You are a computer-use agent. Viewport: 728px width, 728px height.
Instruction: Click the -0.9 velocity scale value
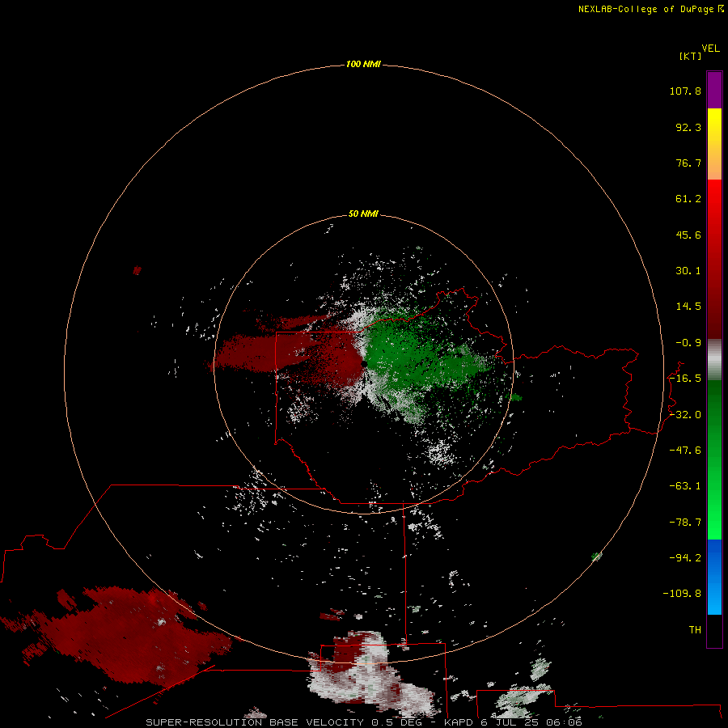pos(688,343)
